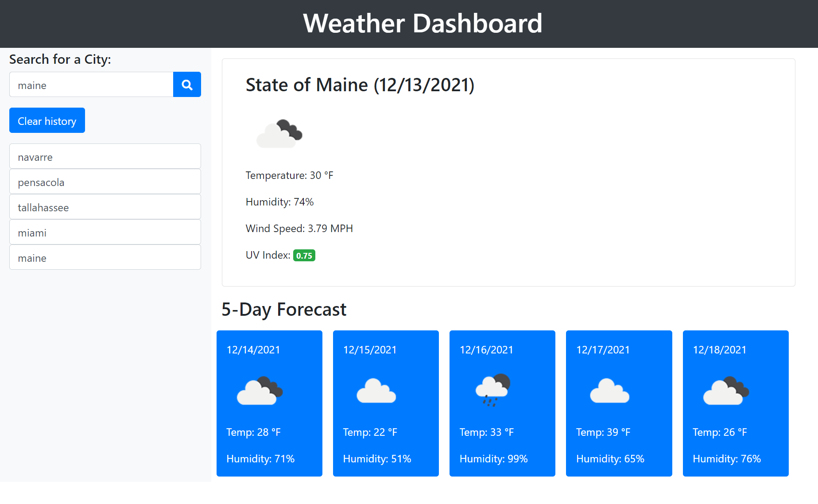Screen dimensions: 818x504
Task: Click miami in the recent searches
Action: pos(105,232)
